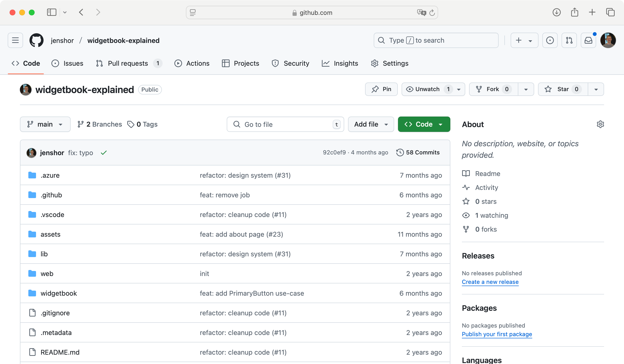Screen dimensions: 624x364
Task: Click Create a new release link
Action: click(x=490, y=282)
